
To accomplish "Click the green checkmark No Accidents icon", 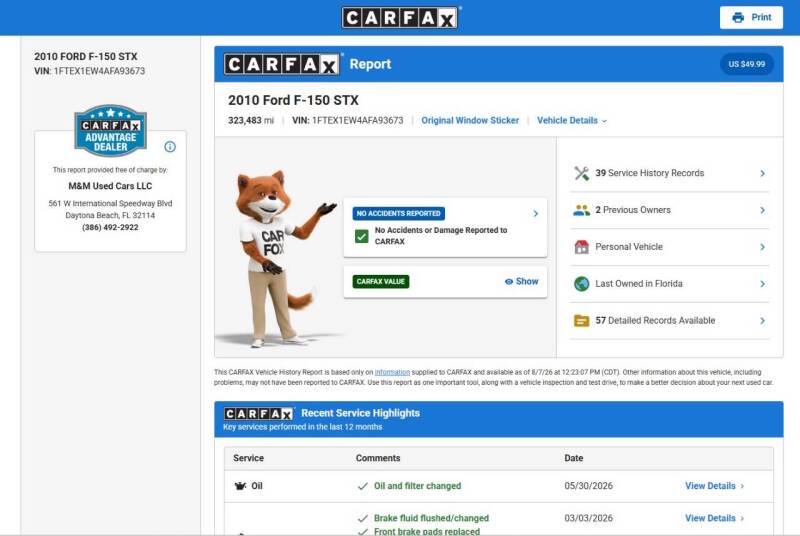I will [361, 236].
